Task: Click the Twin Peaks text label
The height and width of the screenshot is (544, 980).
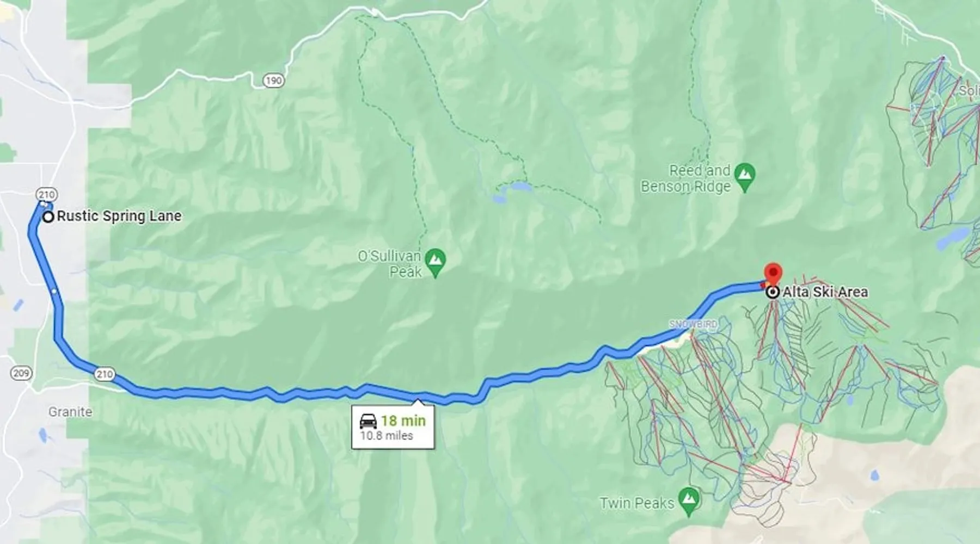Action: point(637,503)
